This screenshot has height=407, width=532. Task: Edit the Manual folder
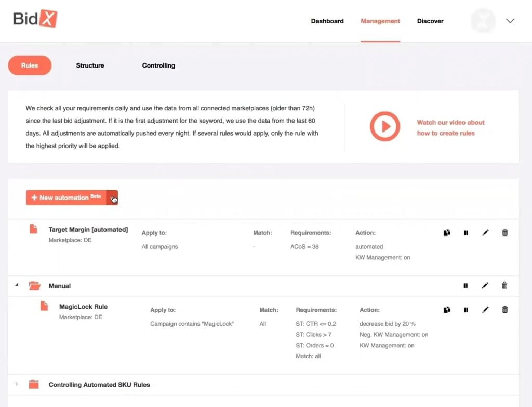tap(485, 285)
